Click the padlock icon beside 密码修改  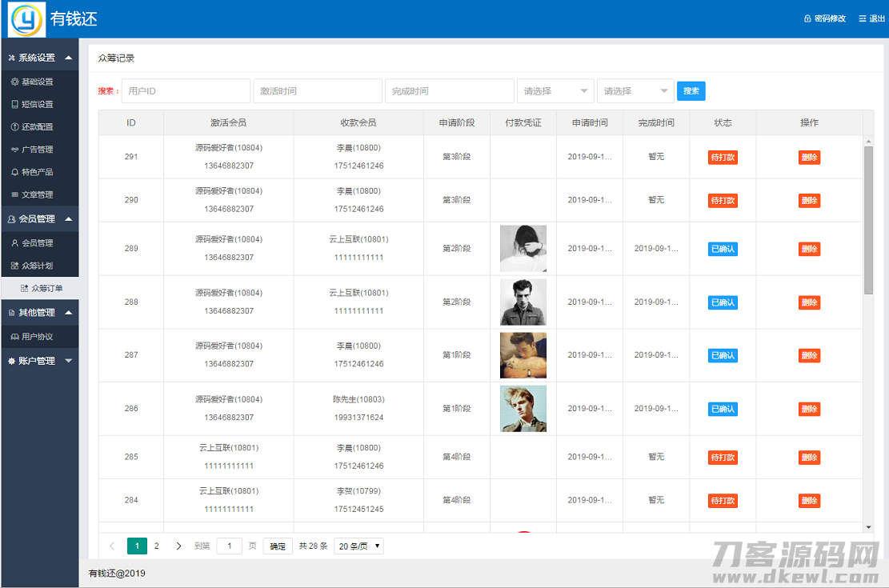point(806,18)
